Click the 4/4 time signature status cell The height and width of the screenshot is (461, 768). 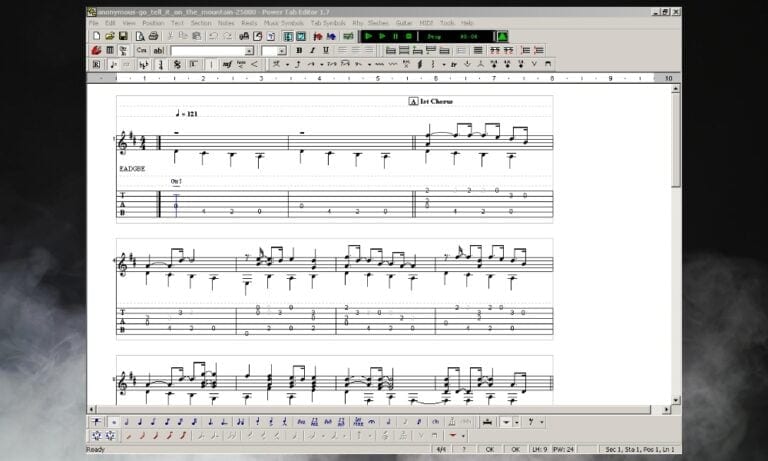click(x=440, y=449)
